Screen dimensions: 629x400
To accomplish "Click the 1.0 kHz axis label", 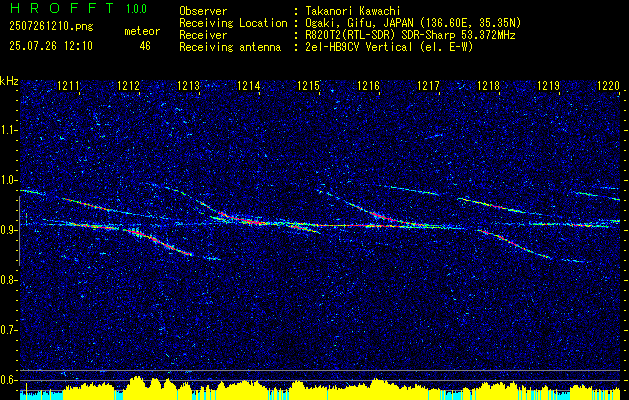I will [x=8, y=180].
